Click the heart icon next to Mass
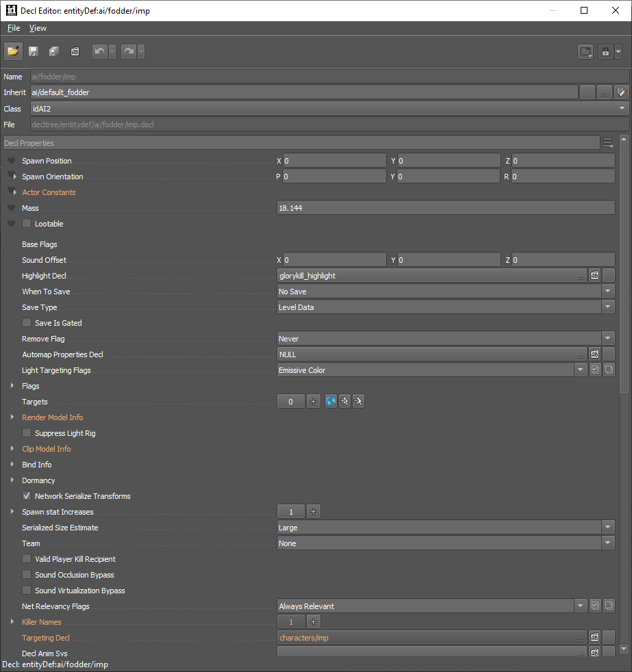Viewport: 632px width, 672px height. coord(12,208)
